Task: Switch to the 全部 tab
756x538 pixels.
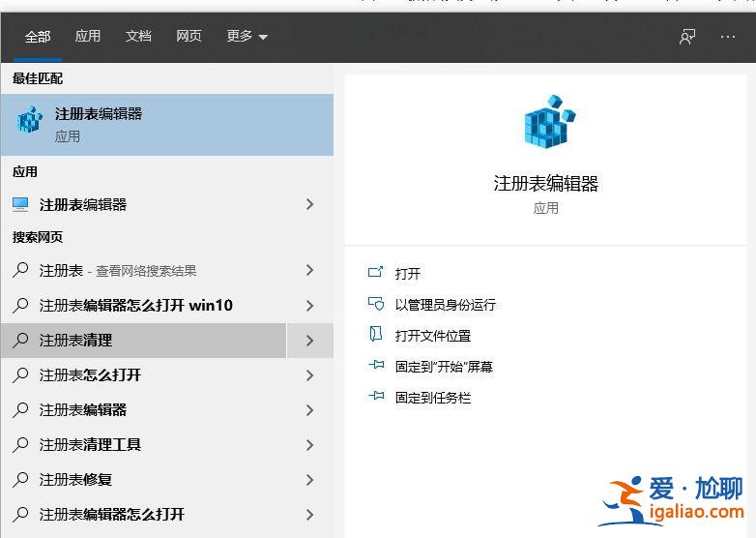Action: click(x=38, y=37)
